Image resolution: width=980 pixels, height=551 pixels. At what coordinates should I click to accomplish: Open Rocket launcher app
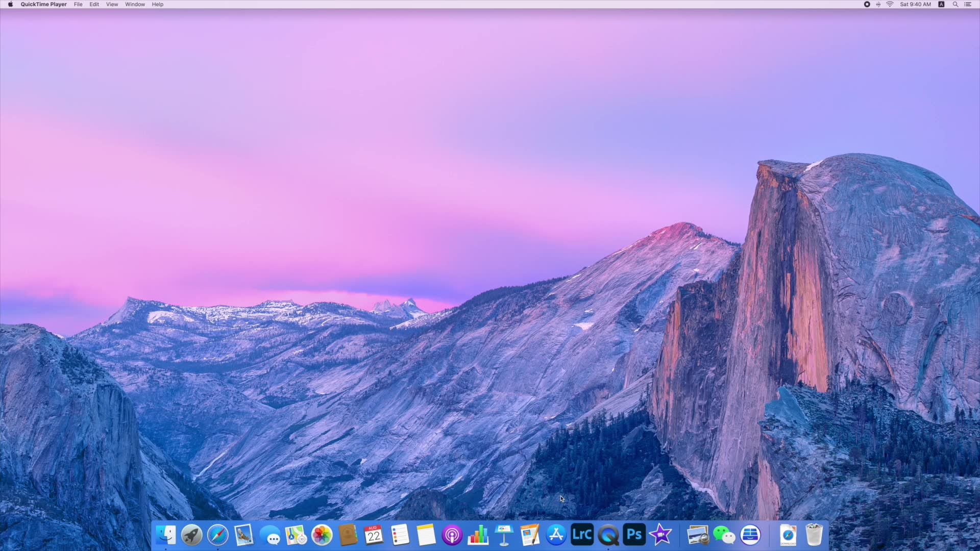tap(192, 535)
